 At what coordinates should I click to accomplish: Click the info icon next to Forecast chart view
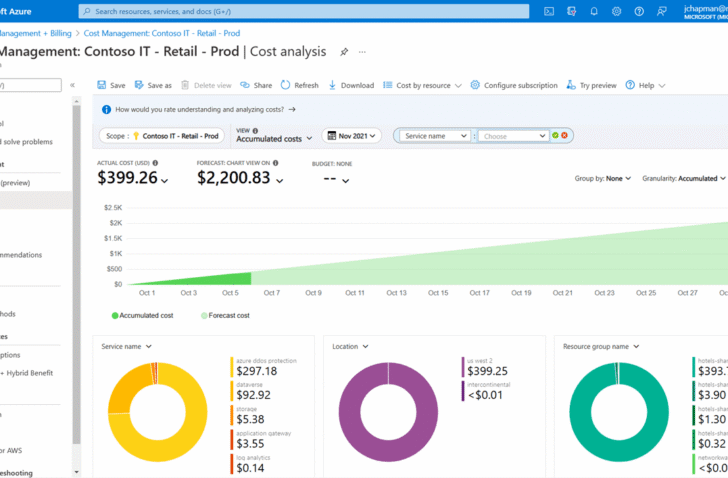click(275, 163)
